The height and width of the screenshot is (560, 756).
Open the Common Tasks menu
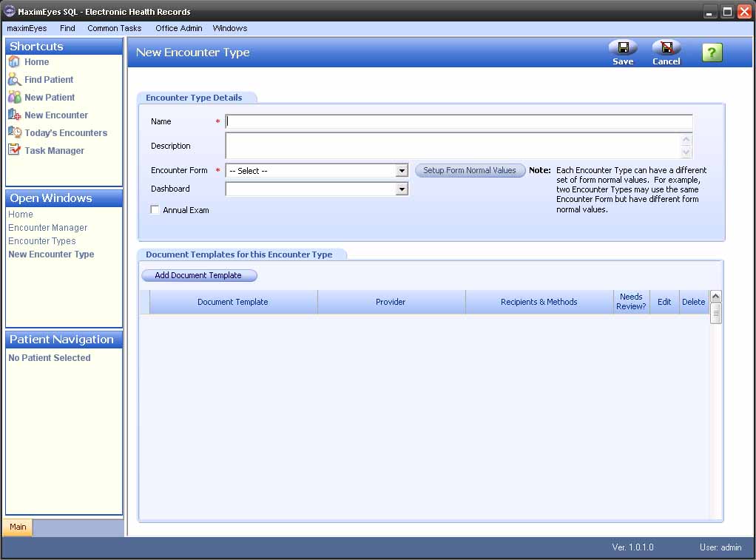pyautogui.click(x=114, y=28)
